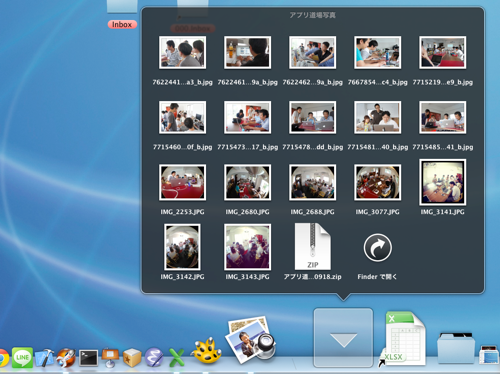Open Google Chrome from the Dock
The image size is (500, 374).
tap(3, 358)
